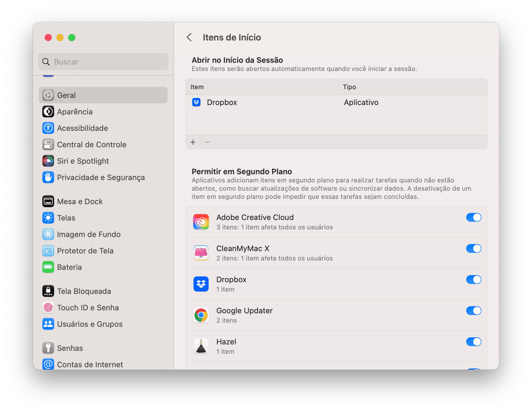The image size is (532, 413).
Task: Click the Dropbox icon in login items table
Action: [x=196, y=102]
